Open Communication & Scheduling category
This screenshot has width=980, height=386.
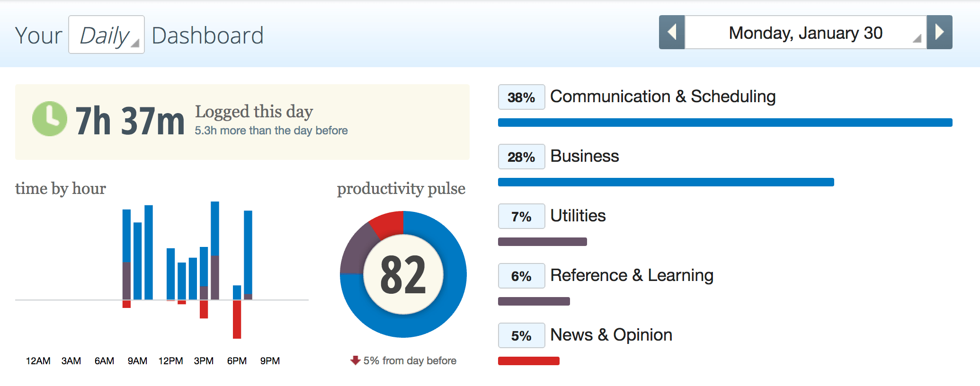pos(663,96)
